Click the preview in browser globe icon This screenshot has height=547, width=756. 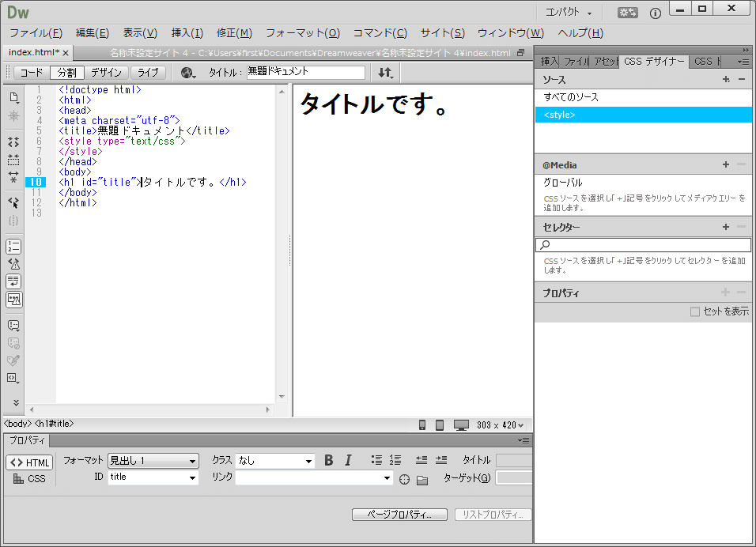tap(187, 73)
